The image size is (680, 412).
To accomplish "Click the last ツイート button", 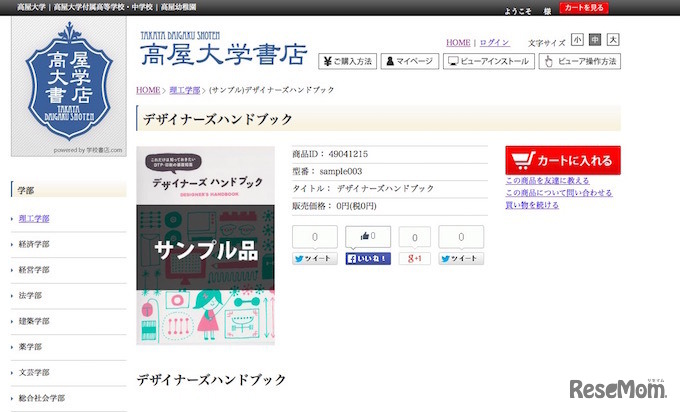I will (x=461, y=258).
